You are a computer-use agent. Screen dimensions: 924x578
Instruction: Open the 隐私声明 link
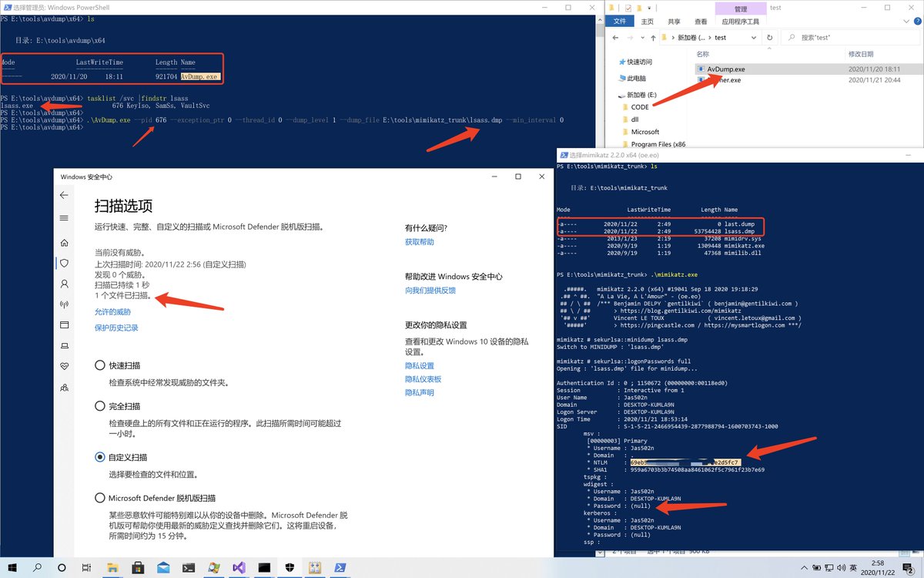[x=420, y=392]
